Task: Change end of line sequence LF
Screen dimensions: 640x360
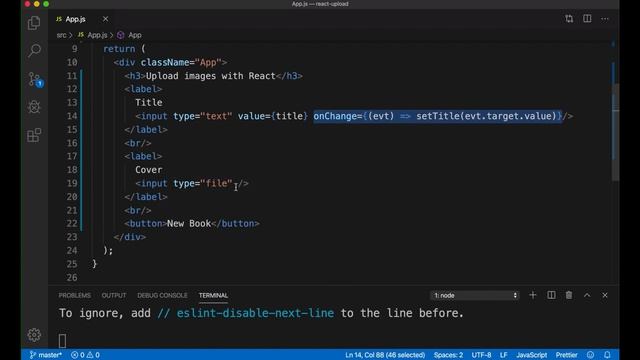Action: pos(503,355)
